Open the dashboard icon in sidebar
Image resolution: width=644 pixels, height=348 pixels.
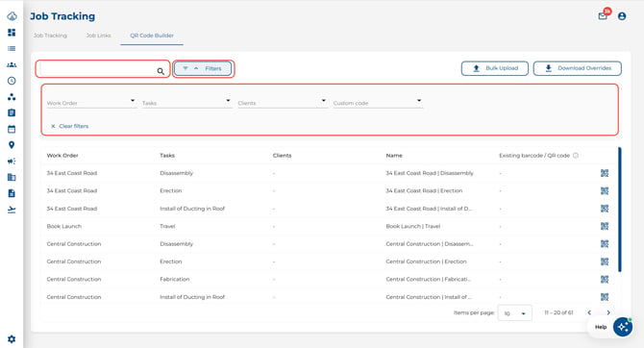pos(12,33)
